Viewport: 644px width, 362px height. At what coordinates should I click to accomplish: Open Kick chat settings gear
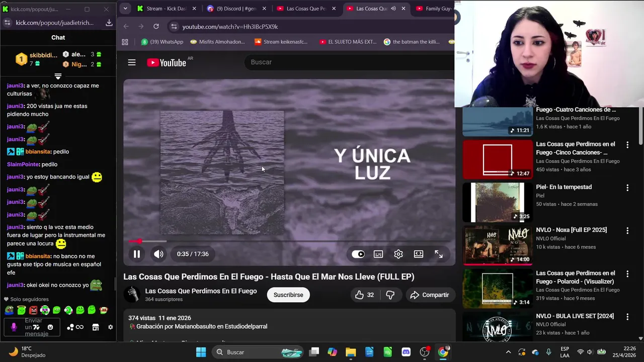click(111, 327)
